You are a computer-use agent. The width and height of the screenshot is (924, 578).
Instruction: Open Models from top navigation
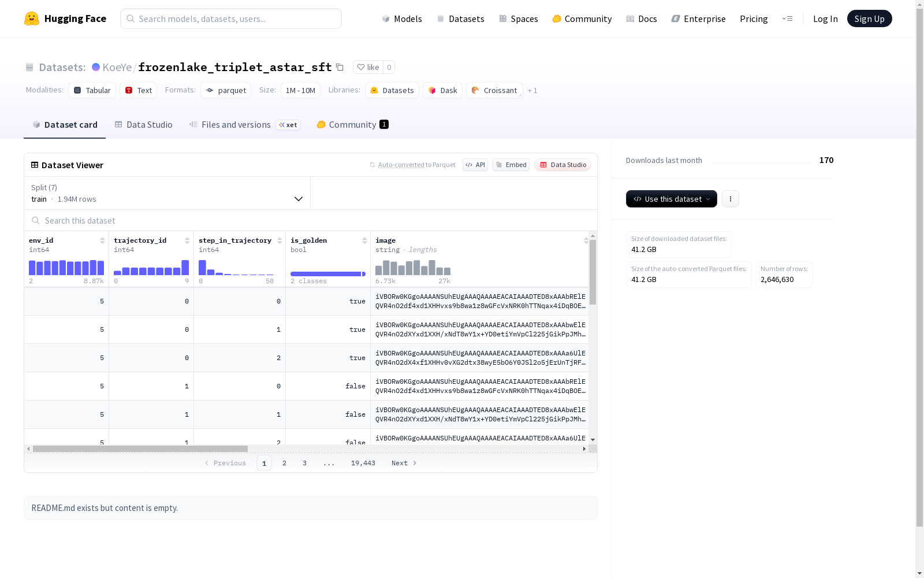point(402,18)
